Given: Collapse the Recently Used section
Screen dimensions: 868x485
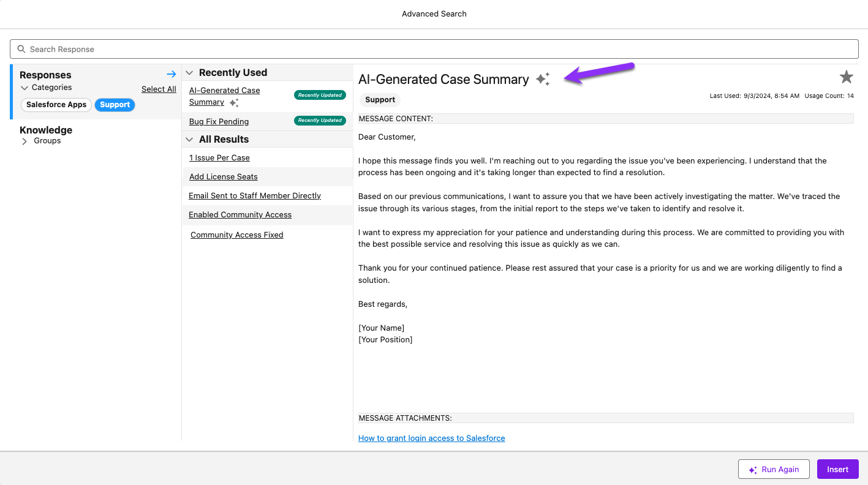Looking at the screenshot, I should tap(189, 72).
